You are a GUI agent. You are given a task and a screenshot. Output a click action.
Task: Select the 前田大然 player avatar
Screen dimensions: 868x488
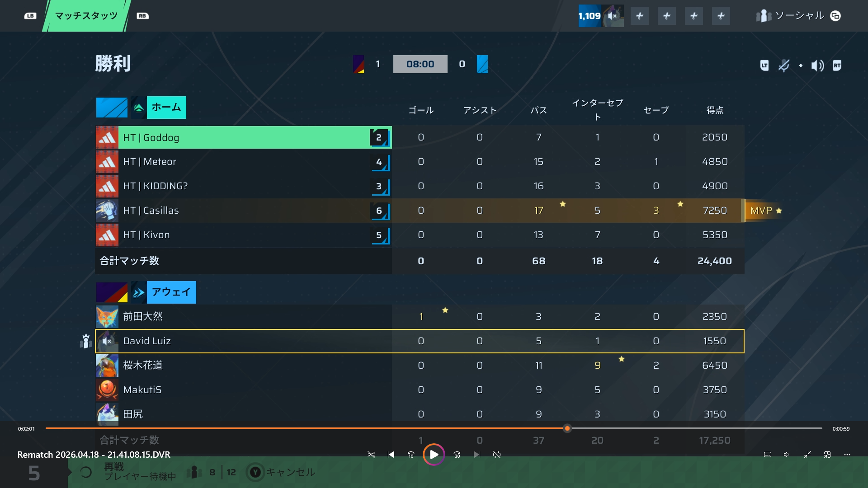point(107,317)
